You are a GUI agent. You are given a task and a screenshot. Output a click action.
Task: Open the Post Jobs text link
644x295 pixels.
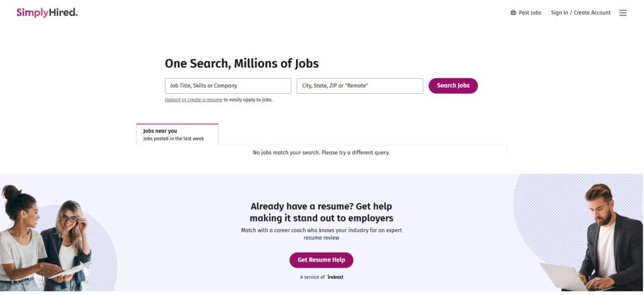tap(530, 13)
